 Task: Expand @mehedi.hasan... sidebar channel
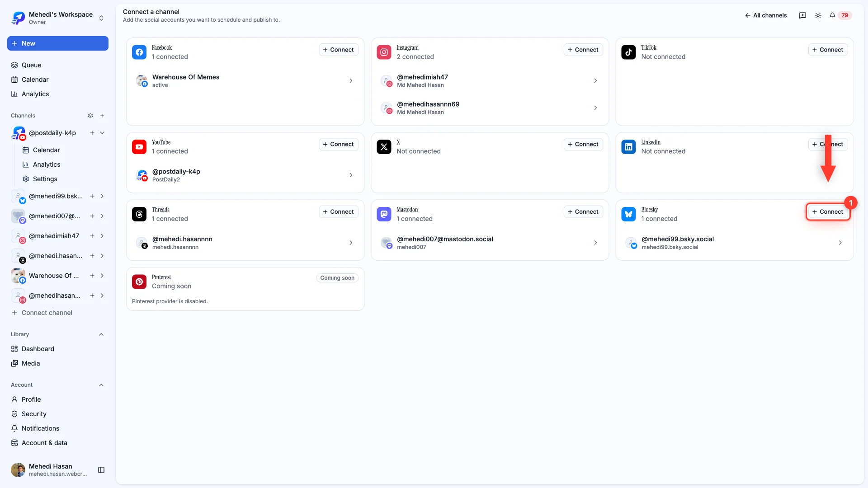[x=102, y=256]
